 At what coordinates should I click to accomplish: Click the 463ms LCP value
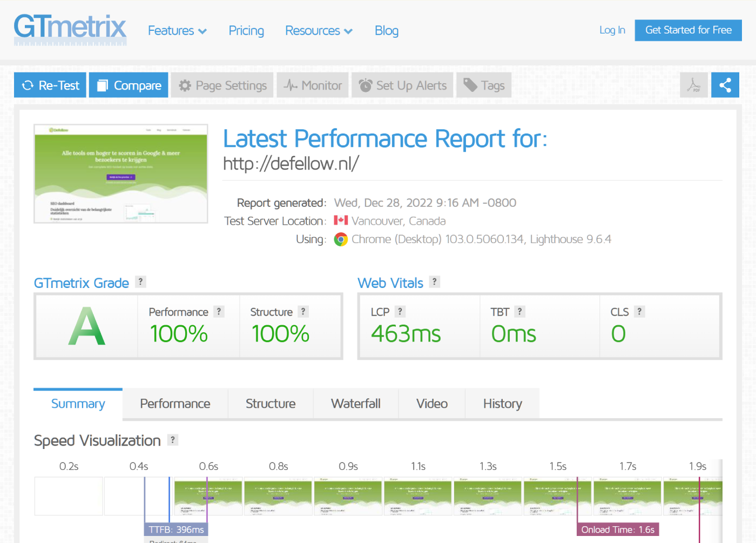pyautogui.click(x=406, y=334)
